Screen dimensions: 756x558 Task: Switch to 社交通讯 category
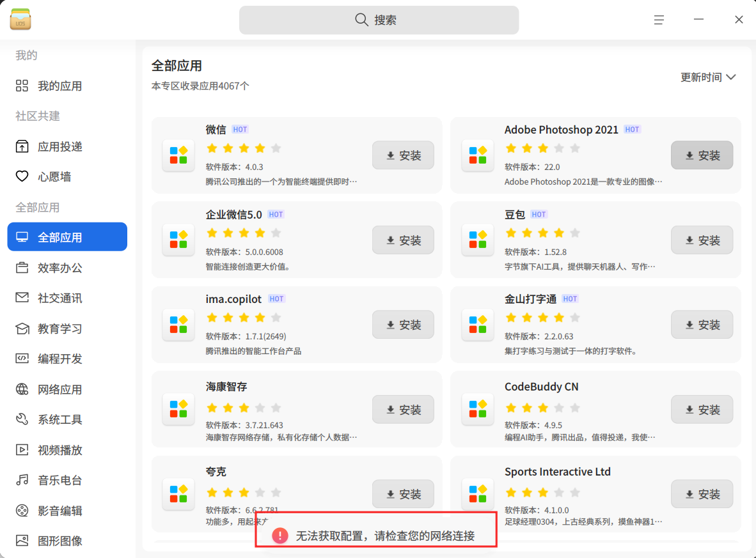(x=68, y=298)
